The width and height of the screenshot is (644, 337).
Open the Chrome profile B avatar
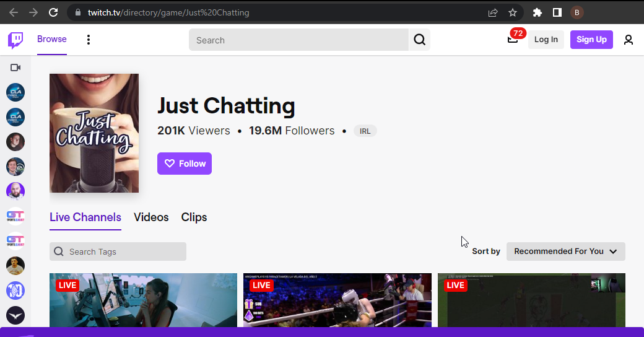click(x=577, y=13)
